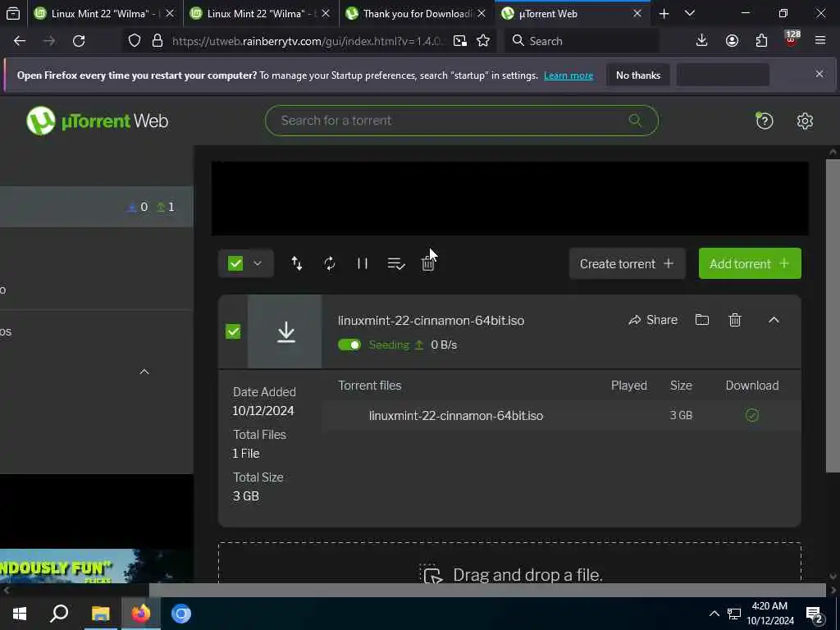Reload the current page
Viewport: 840px width, 630px height.
tap(79, 41)
